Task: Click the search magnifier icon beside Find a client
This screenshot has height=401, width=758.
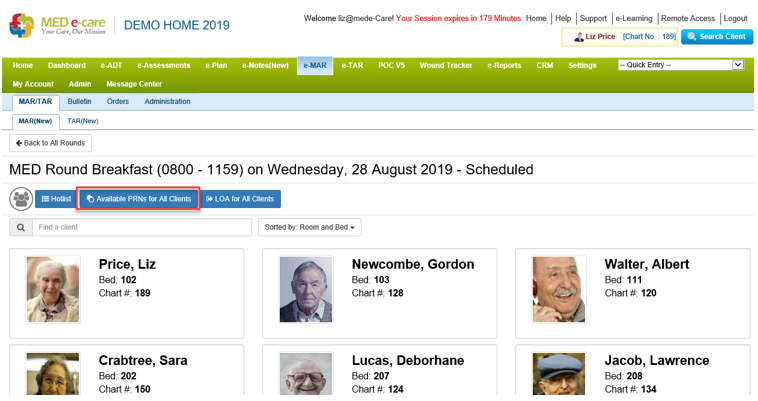Action: 20,228
